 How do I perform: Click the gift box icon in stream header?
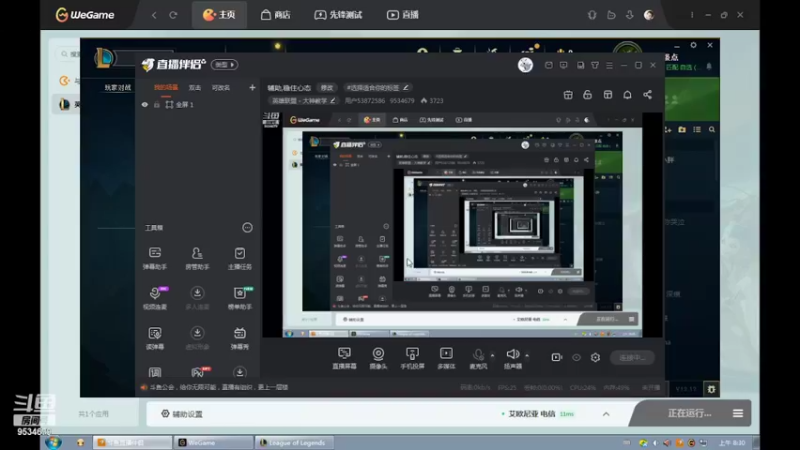tap(568, 95)
